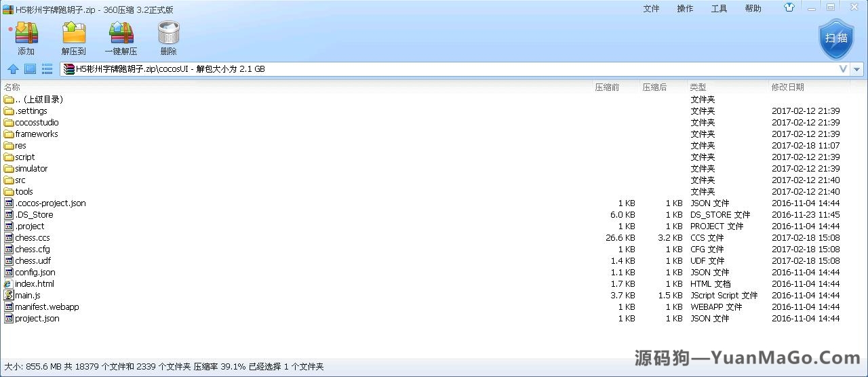Screen dimensions: 868x377
Task: Sort by the 压缩后 column header
Action: point(654,87)
